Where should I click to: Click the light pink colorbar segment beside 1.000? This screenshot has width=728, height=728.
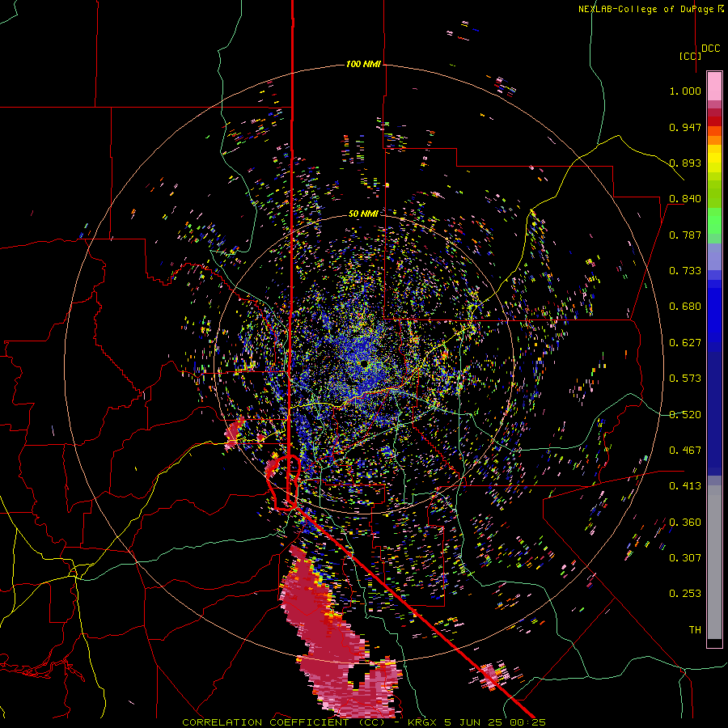point(714,87)
